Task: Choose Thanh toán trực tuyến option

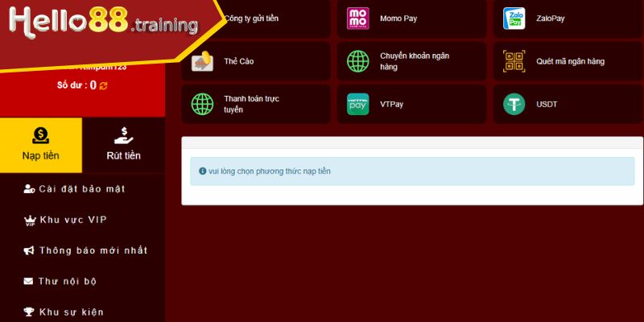Action: [x=256, y=104]
